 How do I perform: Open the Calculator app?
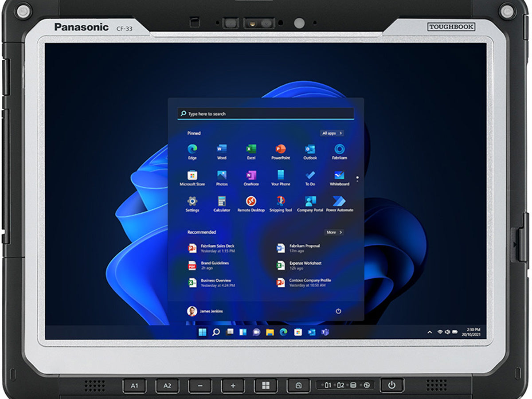click(x=222, y=202)
